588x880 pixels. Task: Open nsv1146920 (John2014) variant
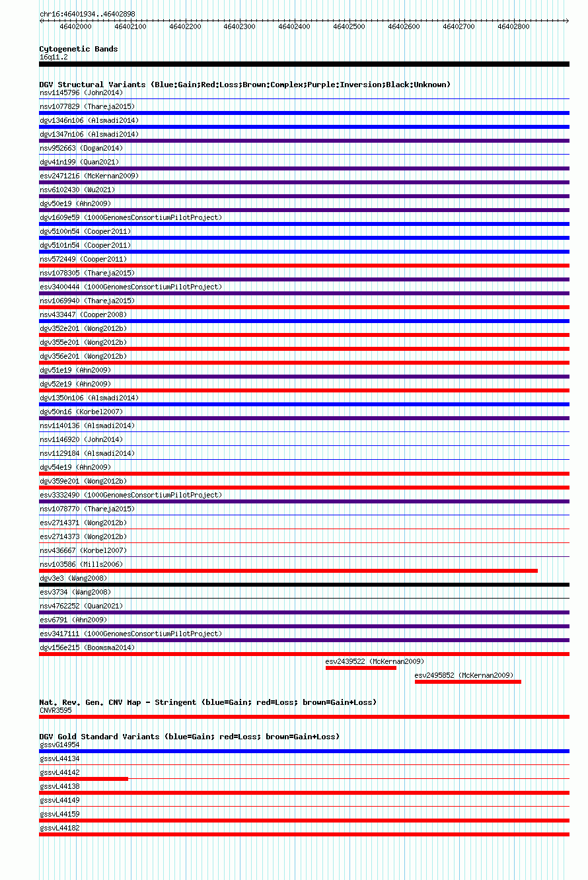pyautogui.click(x=81, y=439)
